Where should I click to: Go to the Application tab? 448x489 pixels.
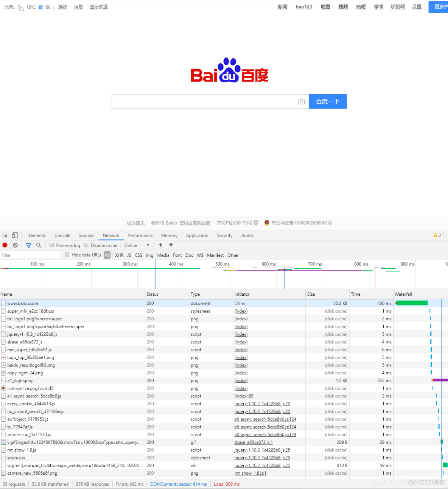(197, 235)
